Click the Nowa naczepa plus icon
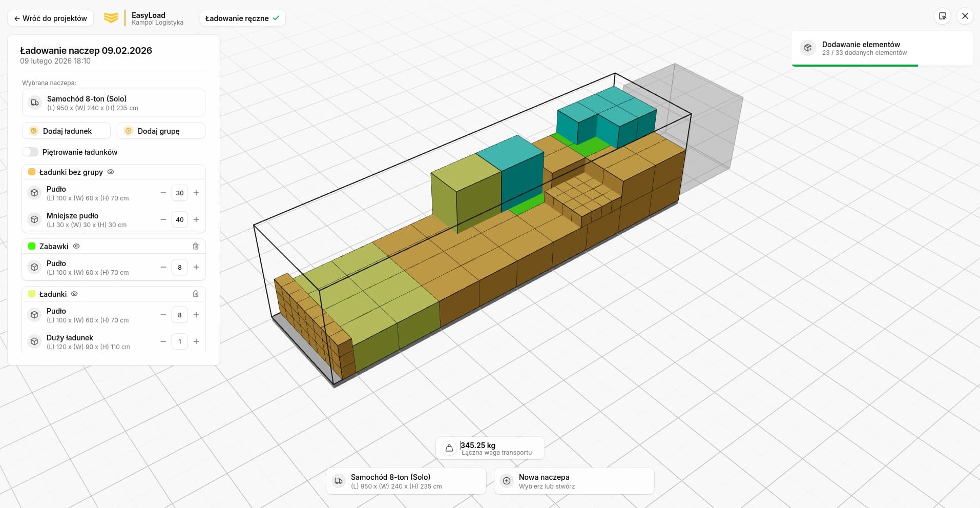Screen dimensions: 980x508 (x=507, y=481)
